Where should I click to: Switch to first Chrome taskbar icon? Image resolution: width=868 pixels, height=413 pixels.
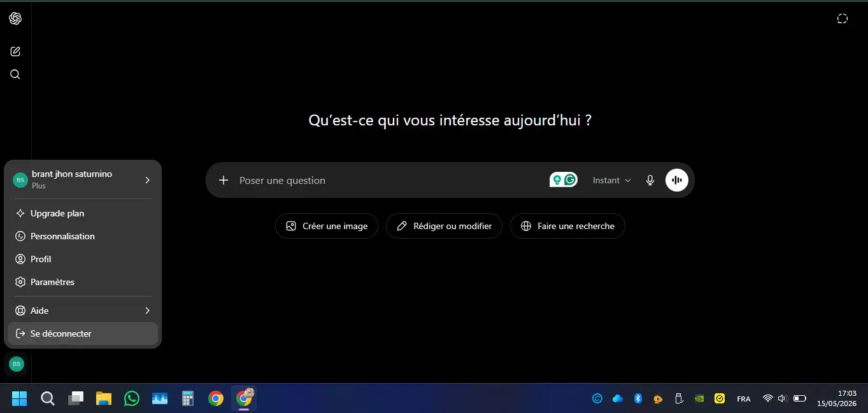pyautogui.click(x=216, y=398)
